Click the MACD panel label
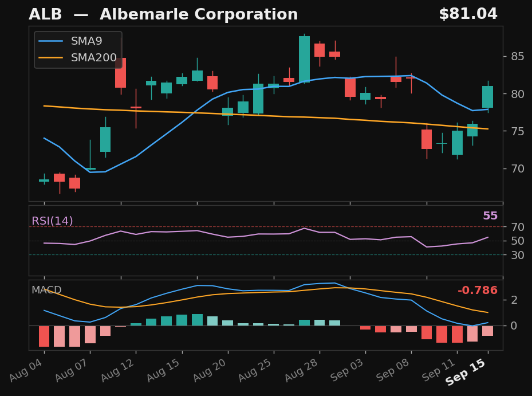532x396 pixels. pos(46,290)
